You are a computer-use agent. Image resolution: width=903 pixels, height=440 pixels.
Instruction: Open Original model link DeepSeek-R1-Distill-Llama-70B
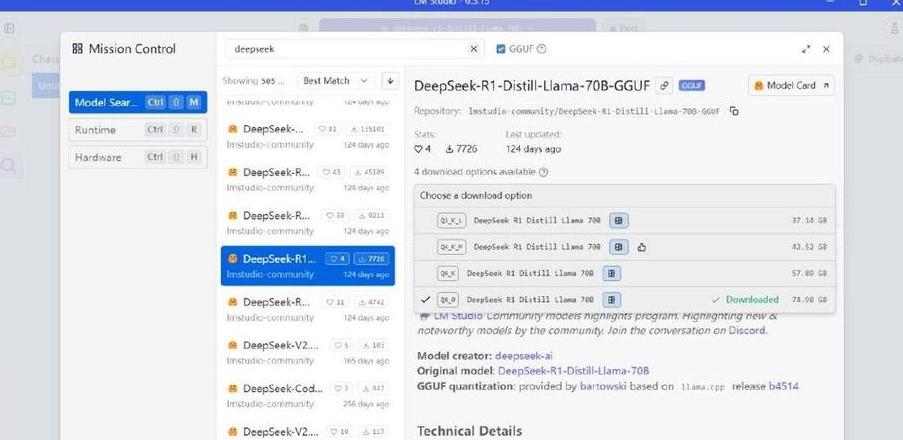click(x=574, y=371)
